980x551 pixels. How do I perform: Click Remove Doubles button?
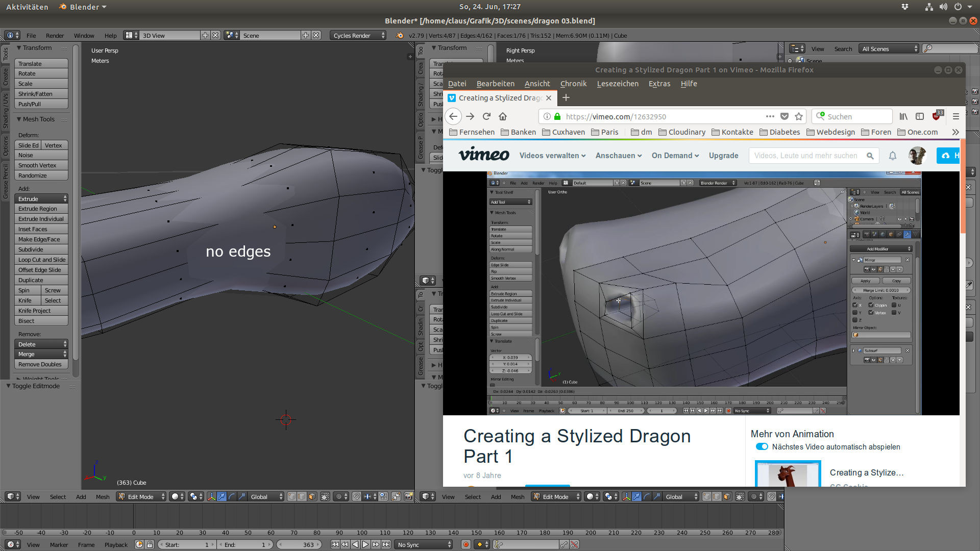[41, 364]
